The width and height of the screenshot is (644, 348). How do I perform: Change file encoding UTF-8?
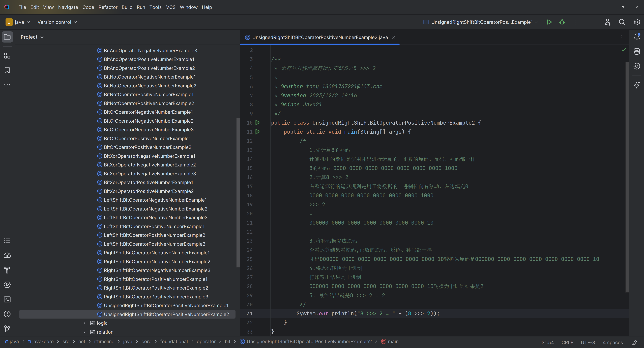tap(588, 342)
